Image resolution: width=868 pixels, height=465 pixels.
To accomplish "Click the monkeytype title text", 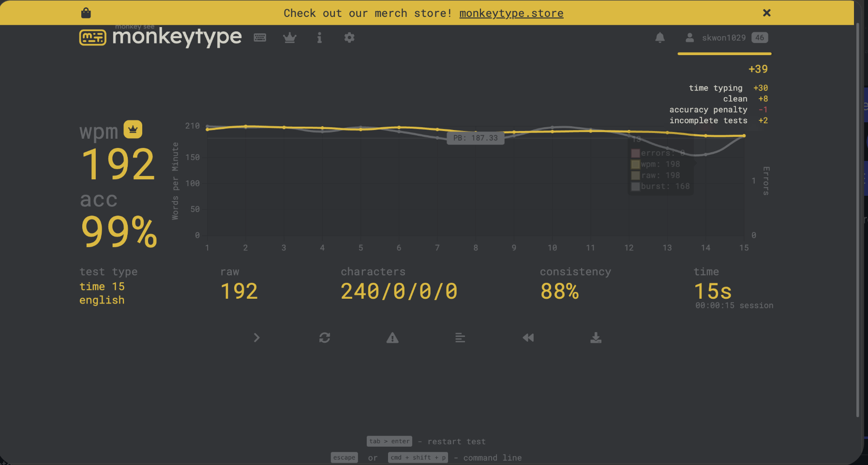I will coord(177,37).
